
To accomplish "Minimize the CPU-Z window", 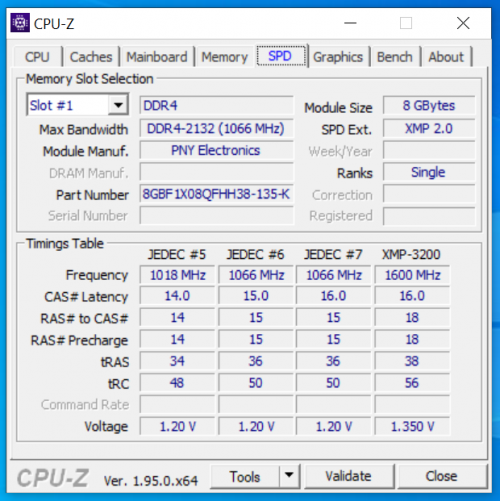I will click(x=350, y=23).
